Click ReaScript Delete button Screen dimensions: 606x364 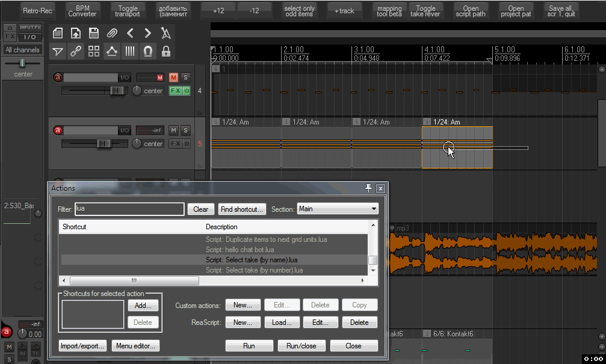click(x=359, y=322)
